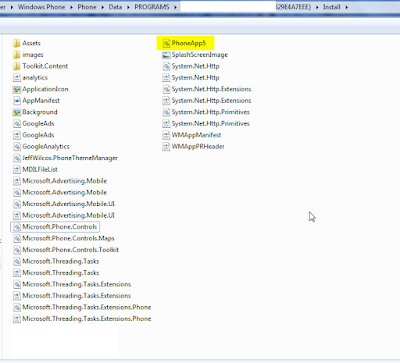Click the WMAppPRHeader document icon
This screenshot has width=400, height=363.
pos(166,146)
